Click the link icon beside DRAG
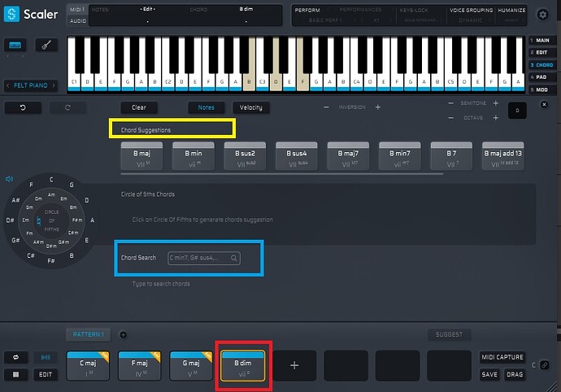Image resolution: width=561 pixels, height=392 pixels. point(545,365)
